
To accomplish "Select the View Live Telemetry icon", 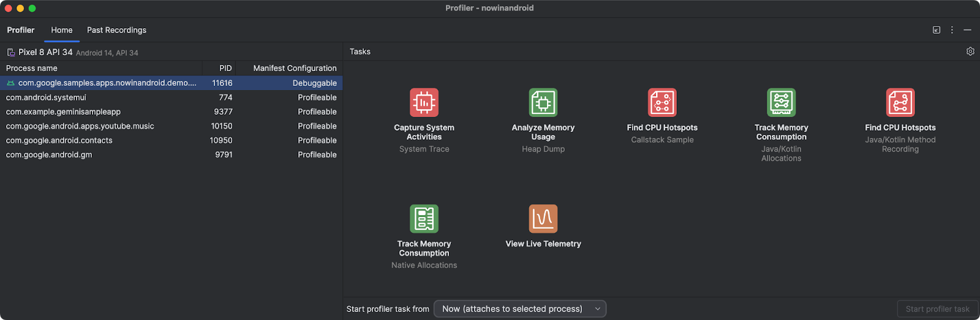I will 543,219.
